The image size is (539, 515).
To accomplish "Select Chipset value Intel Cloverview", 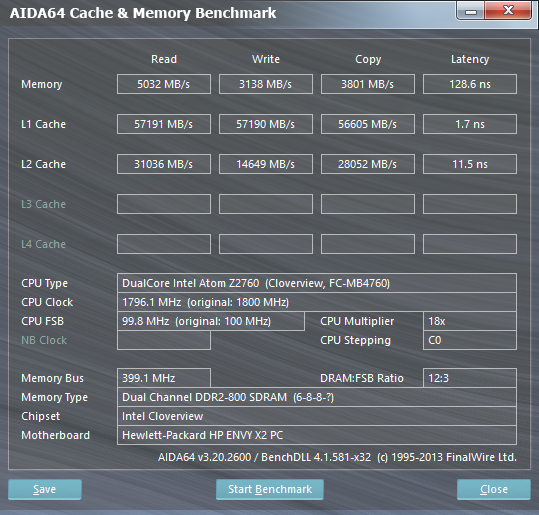I will coord(317,416).
